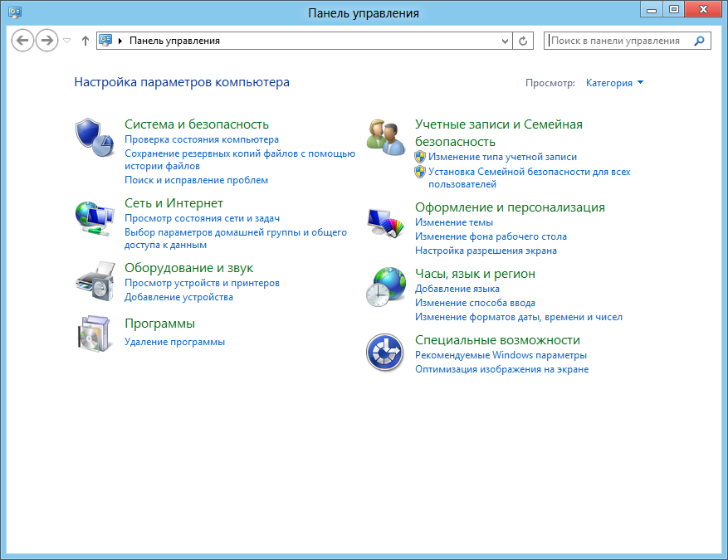Screen dimensions: 728x560
Task: Click the Поиск в панели управления search field
Action: point(620,41)
